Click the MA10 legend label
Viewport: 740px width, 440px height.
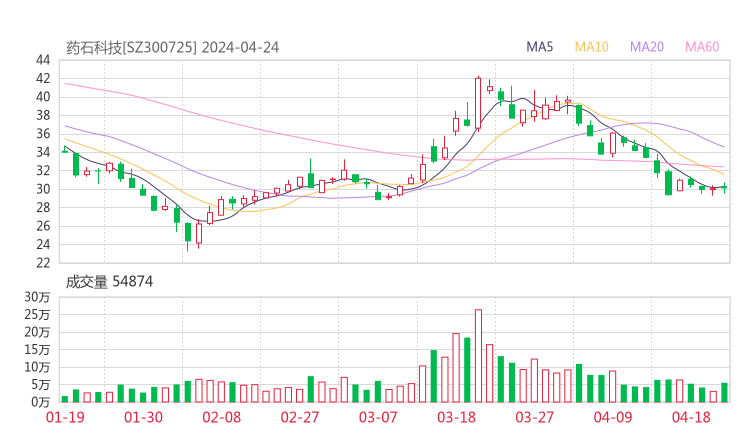pyautogui.click(x=591, y=47)
